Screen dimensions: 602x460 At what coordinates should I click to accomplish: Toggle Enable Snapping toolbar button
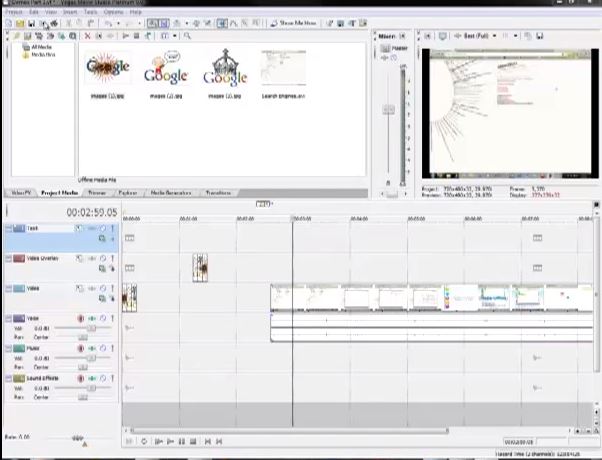coord(152,23)
